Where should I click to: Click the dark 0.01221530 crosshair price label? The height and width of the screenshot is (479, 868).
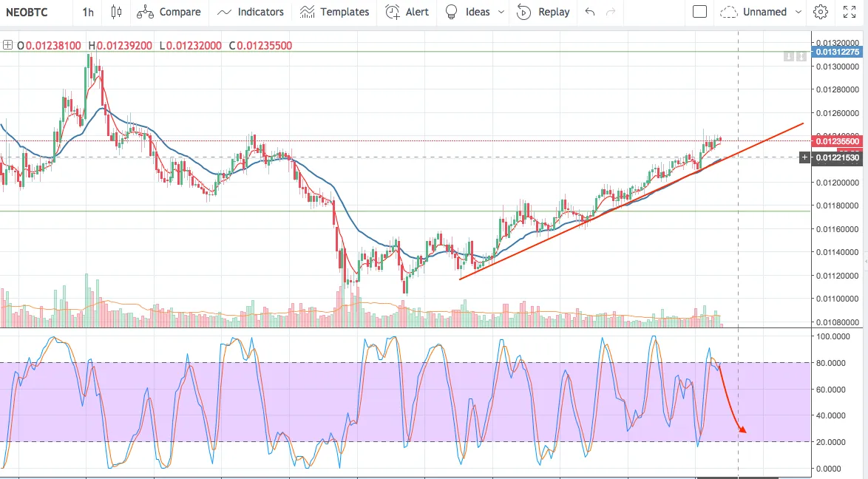pos(838,158)
